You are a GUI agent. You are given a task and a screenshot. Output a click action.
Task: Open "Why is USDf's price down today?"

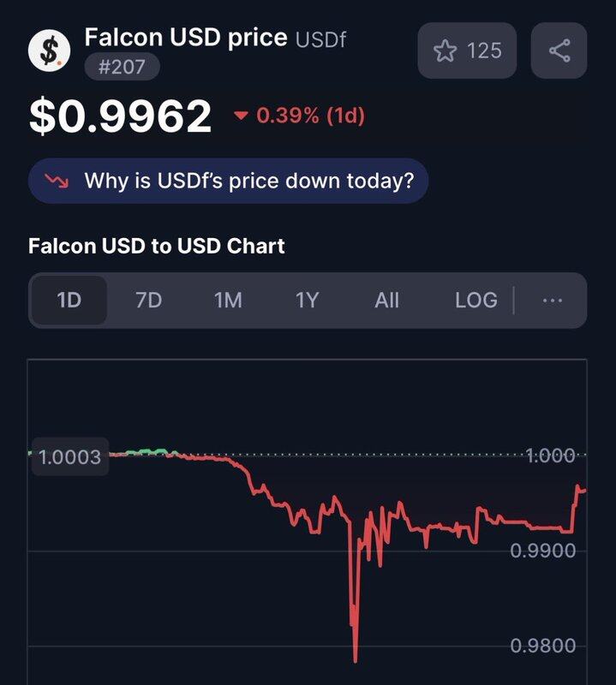pyautogui.click(x=228, y=181)
